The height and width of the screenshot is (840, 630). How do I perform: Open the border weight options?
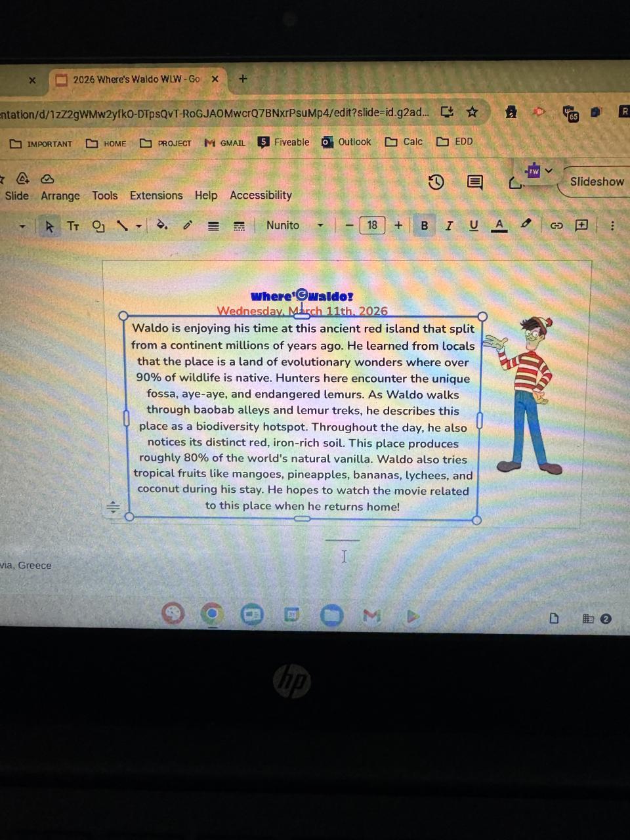point(213,226)
